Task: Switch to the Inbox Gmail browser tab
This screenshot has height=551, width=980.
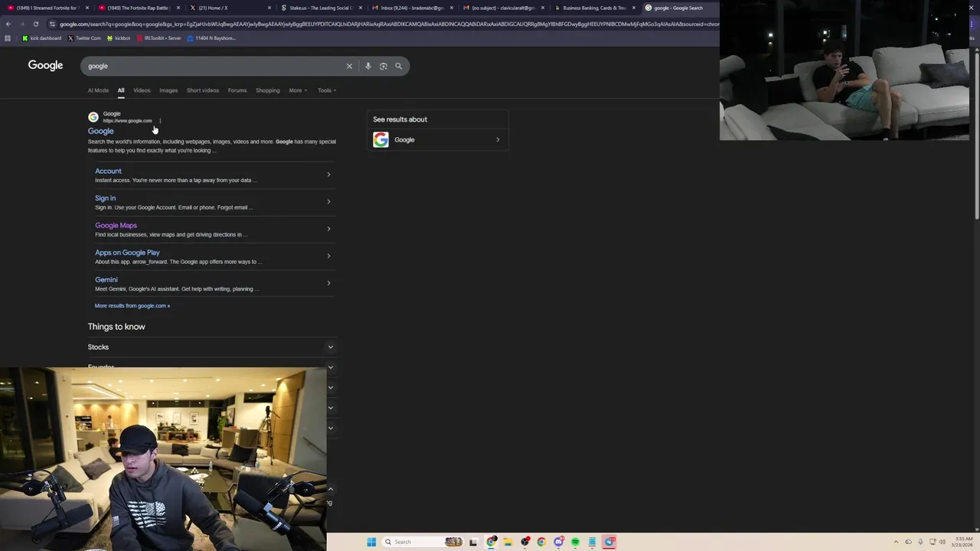Action: point(413,8)
